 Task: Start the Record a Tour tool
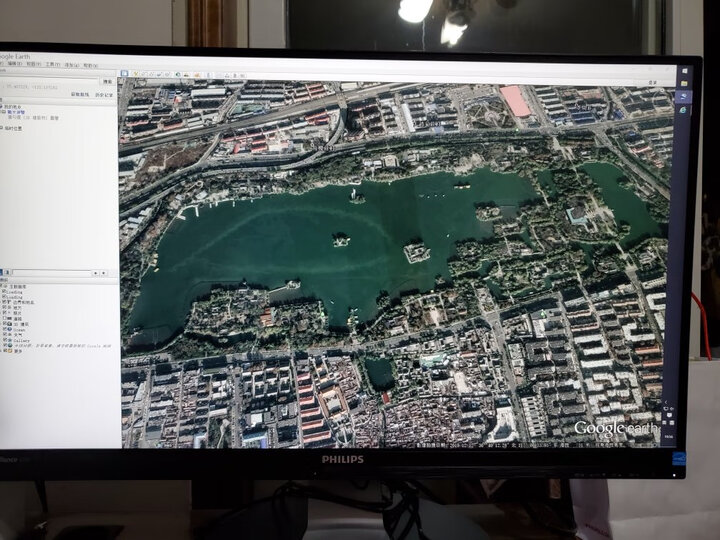click(167, 74)
